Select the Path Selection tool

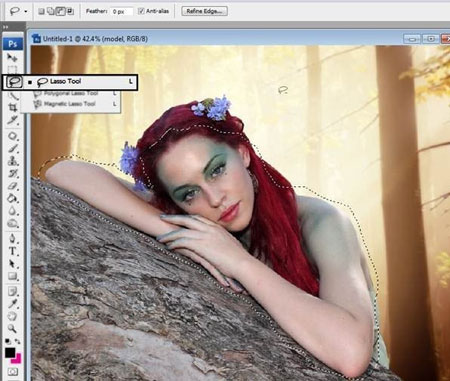coord(12,264)
